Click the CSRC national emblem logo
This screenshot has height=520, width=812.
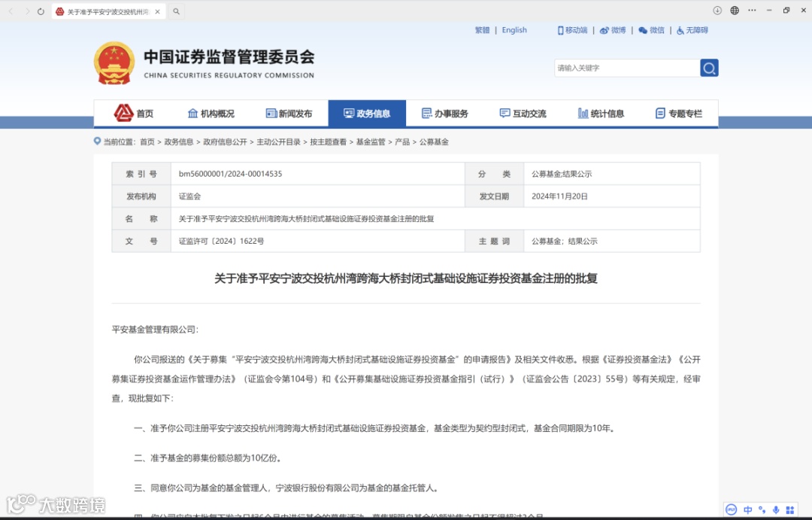114,63
